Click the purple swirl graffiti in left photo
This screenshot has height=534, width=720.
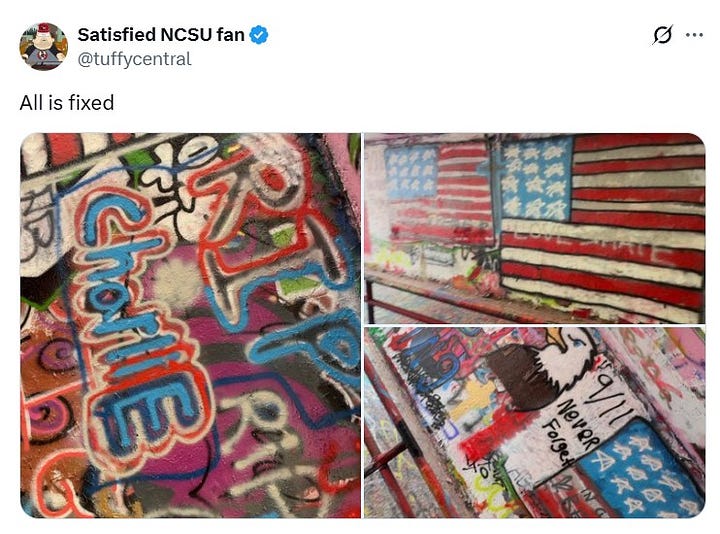tap(57, 357)
